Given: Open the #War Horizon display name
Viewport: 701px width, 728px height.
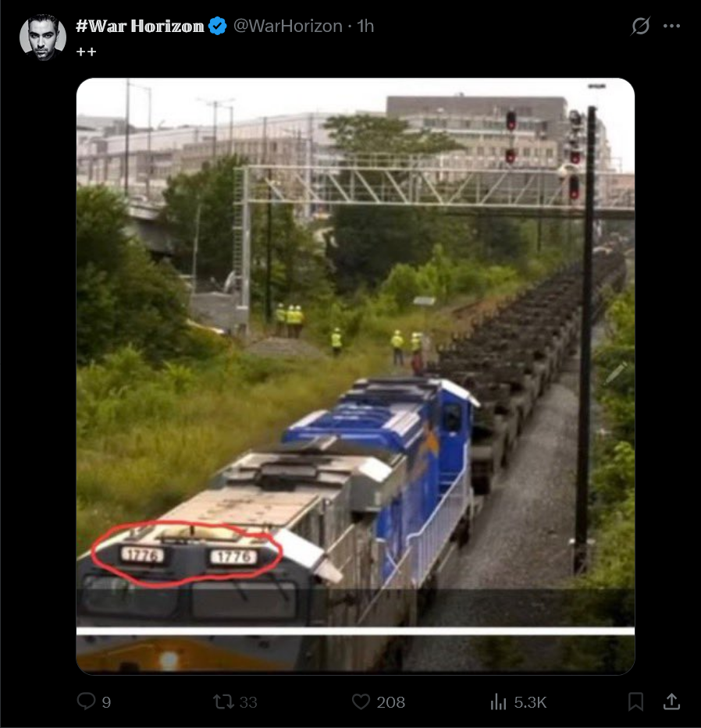Looking at the screenshot, I should pos(140,26).
